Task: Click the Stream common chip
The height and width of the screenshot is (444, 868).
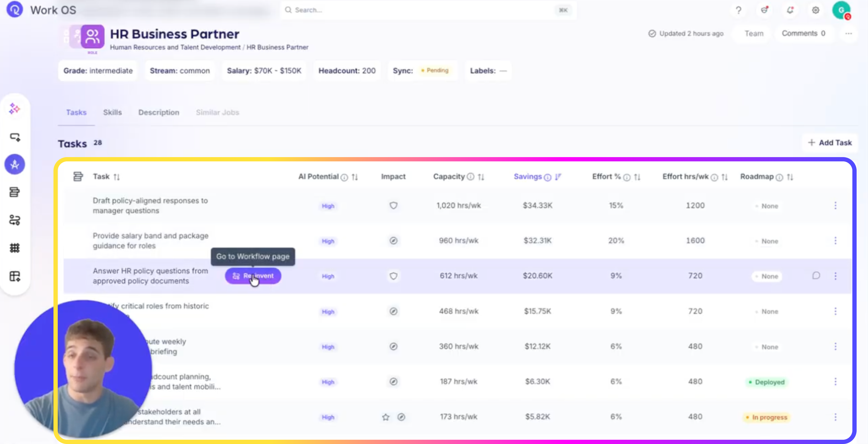Action: coord(179,71)
